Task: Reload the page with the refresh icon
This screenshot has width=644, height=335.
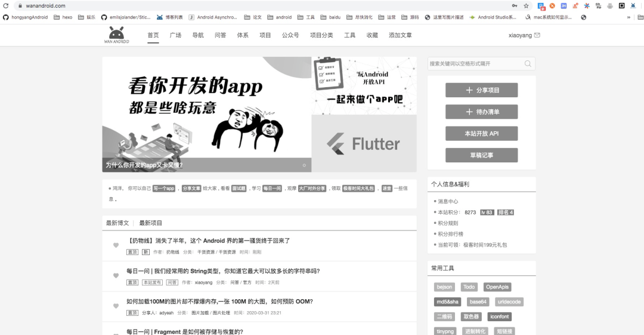Action: [x=6, y=6]
